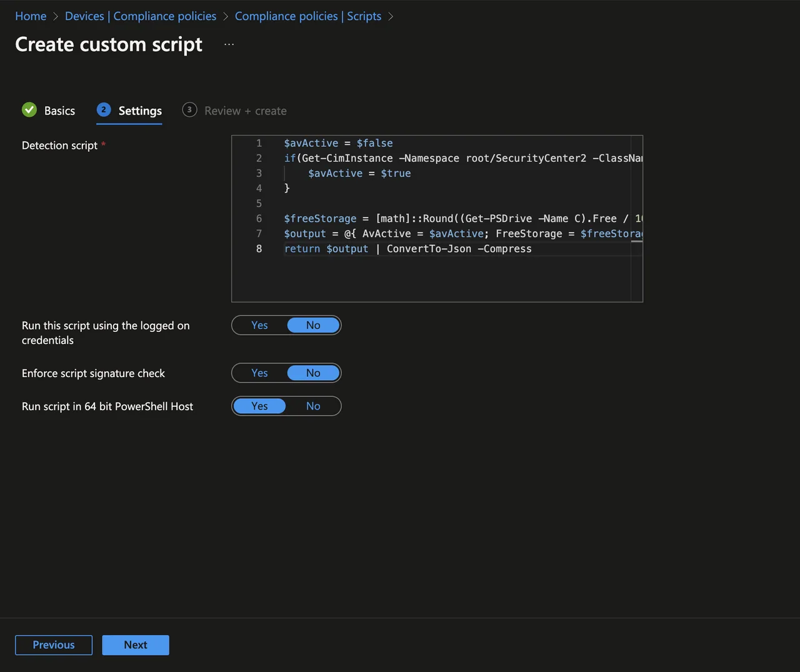The image size is (800, 672).
Task: Set 64 bit PowerShell Host to Yes
Action: 259,406
